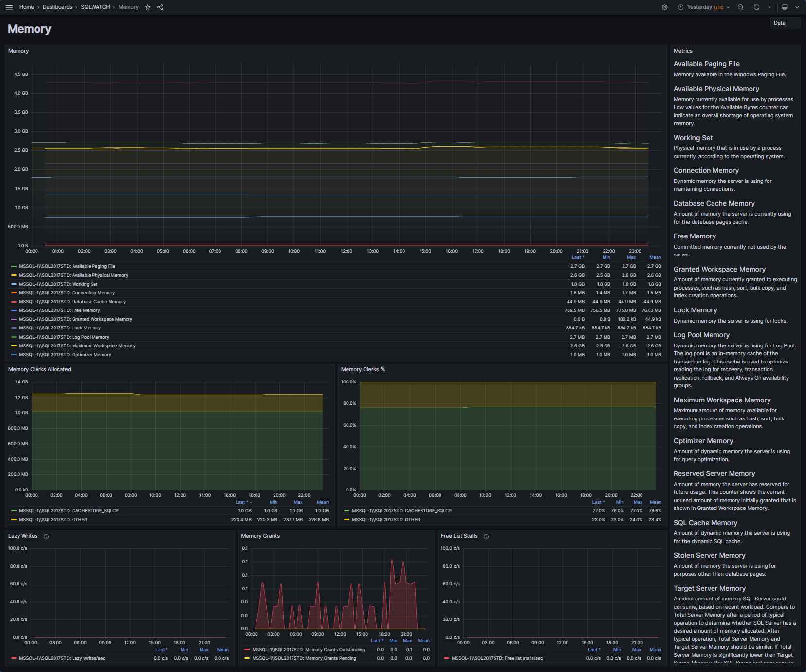The width and height of the screenshot is (806, 672).
Task: Sort Memory panel legend by Max
Action: coord(631,257)
